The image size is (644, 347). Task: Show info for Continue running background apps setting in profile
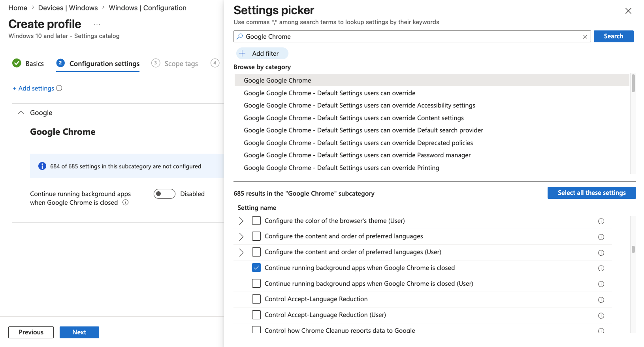(x=126, y=202)
